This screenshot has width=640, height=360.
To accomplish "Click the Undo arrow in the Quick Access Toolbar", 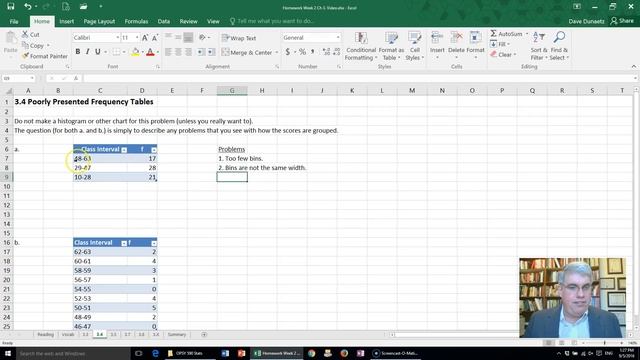I will 27,7.
